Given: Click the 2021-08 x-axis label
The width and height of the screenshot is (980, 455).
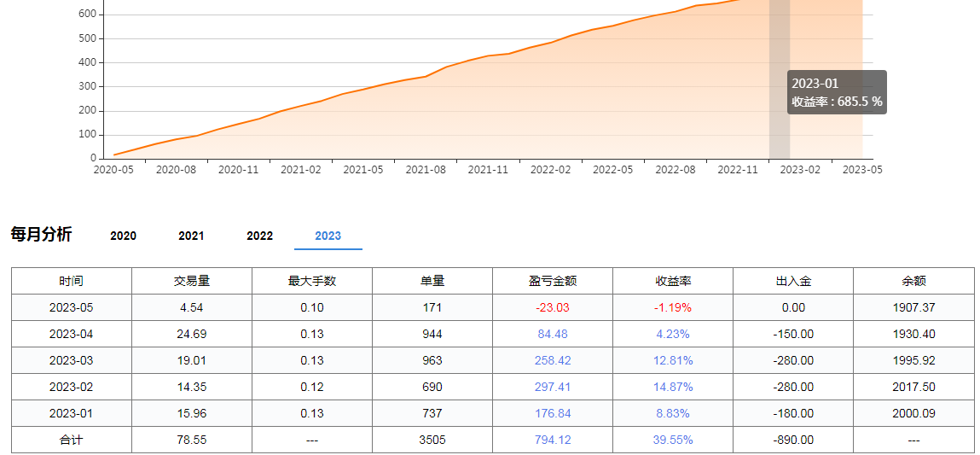Looking at the screenshot, I should click(426, 169).
